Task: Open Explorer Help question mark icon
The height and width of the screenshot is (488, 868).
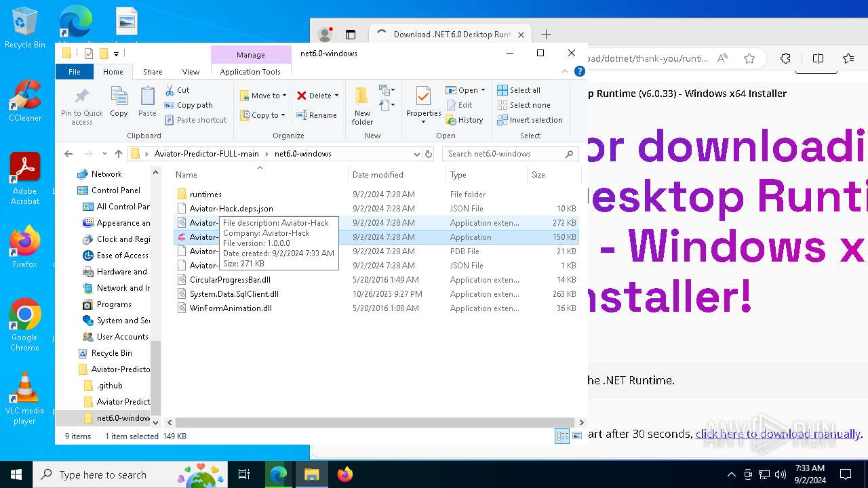Action: point(580,71)
